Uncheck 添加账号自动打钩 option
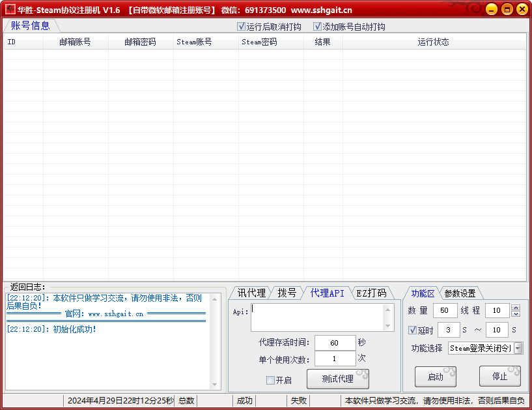The image size is (532, 410). tap(318, 26)
